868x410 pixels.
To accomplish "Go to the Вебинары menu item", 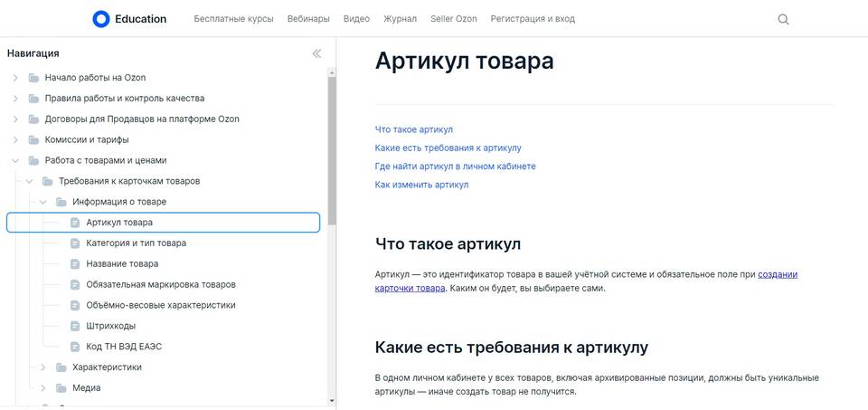I will point(308,19).
